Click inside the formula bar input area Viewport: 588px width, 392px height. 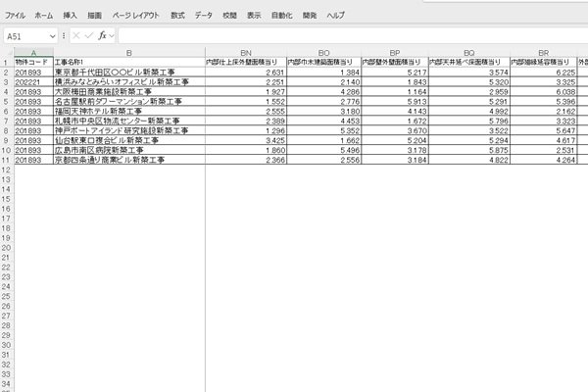343,35
